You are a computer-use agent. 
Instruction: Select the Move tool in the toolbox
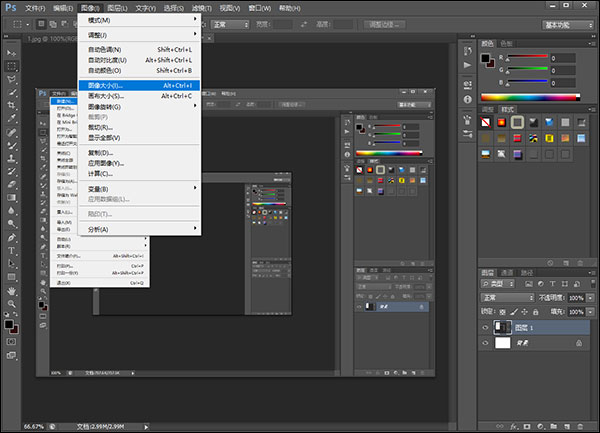[x=12, y=53]
